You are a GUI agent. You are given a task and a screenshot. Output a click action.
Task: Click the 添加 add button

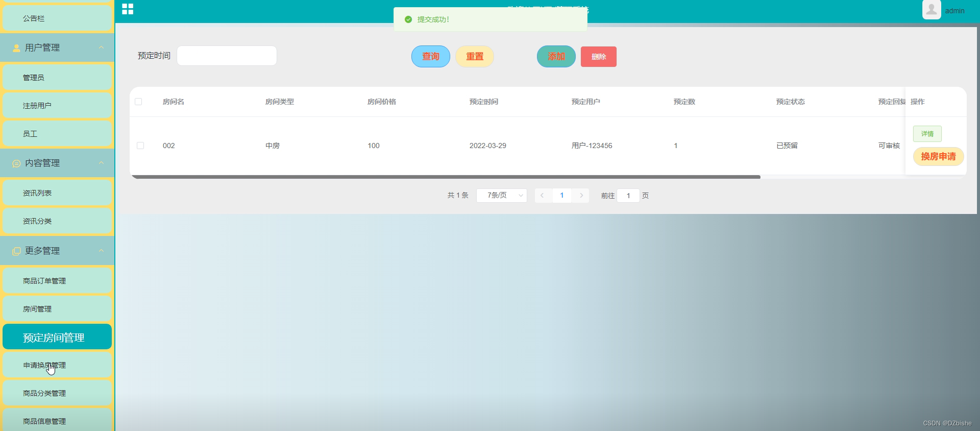[x=556, y=56]
